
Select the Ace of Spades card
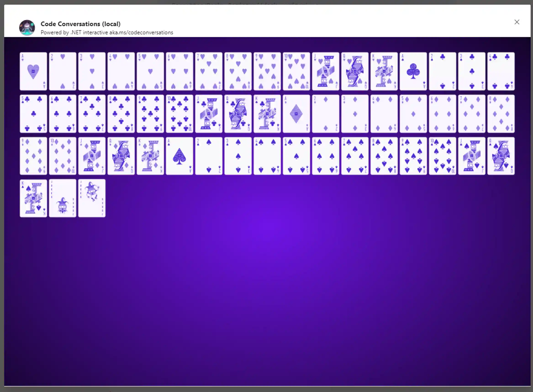click(x=179, y=156)
